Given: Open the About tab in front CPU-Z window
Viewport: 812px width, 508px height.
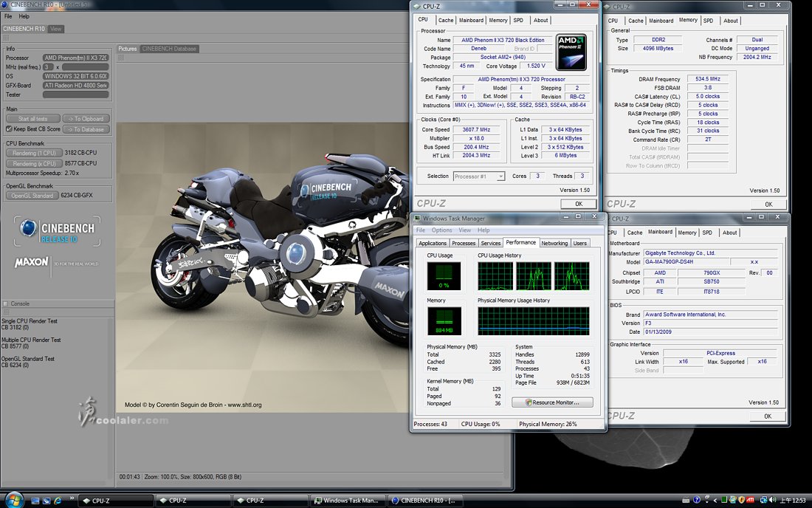Looking at the screenshot, I should click(x=540, y=20).
